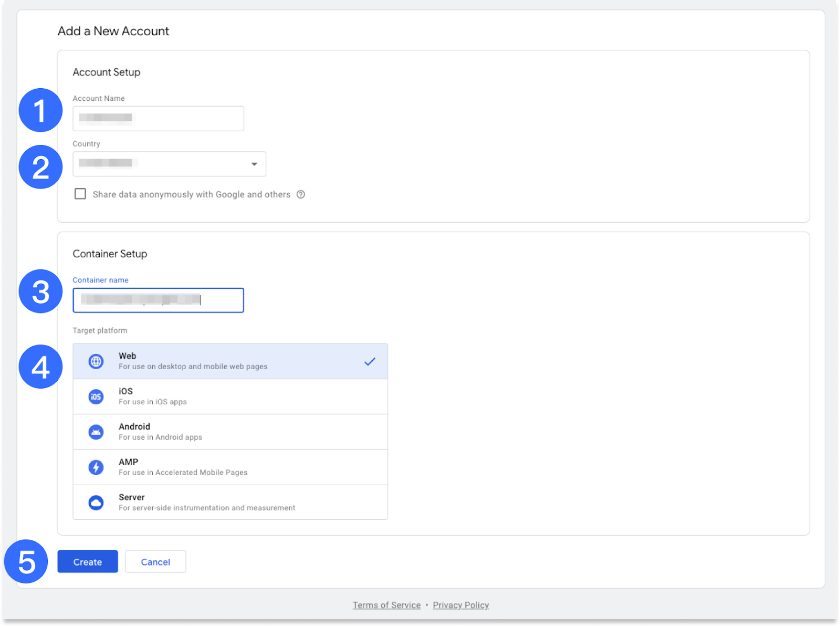Choose Android target platform option
This screenshot has width=840, height=627.
(230, 432)
